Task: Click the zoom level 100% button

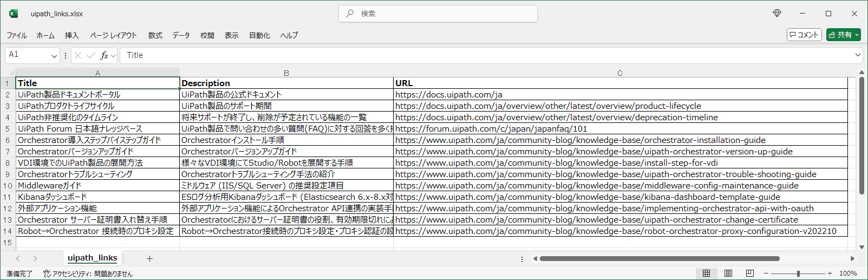Action: (848, 274)
